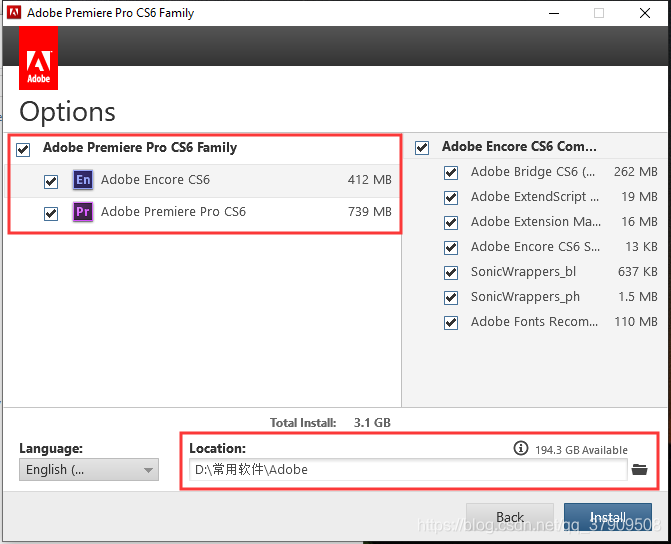Click the Adobe Bridge CS6 component name
The height and width of the screenshot is (544, 671).
tap(533, 172)
